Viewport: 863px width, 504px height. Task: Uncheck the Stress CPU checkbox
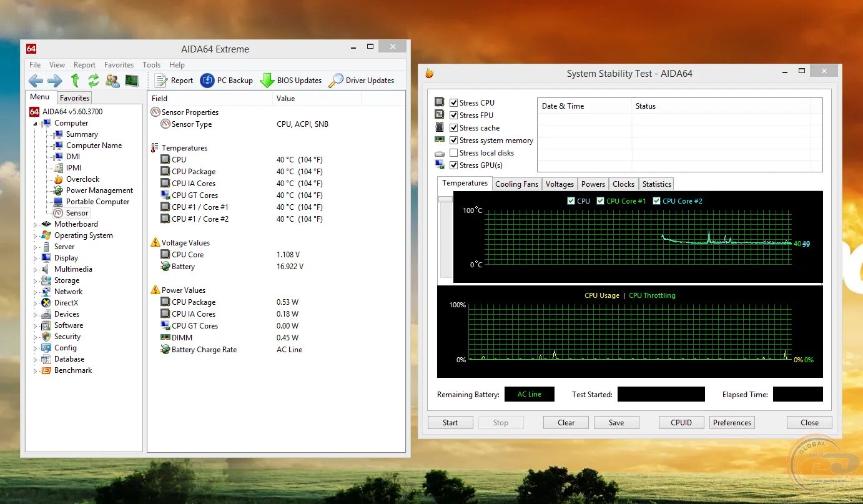click(x=454, y=103)
